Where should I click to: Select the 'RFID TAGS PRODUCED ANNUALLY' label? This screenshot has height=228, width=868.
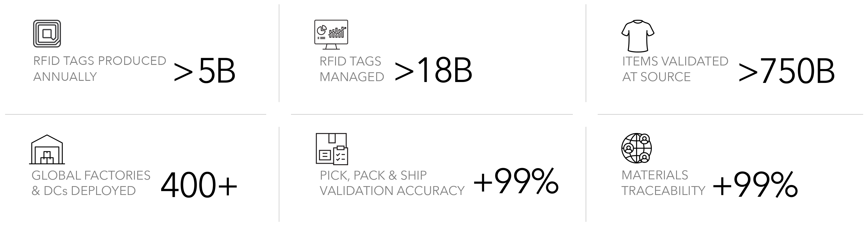pos(100,69)
